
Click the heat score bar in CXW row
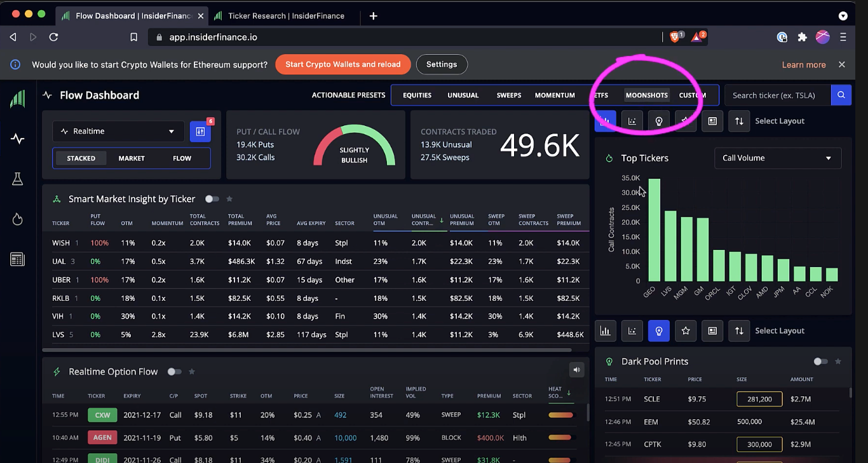(560, 415)
